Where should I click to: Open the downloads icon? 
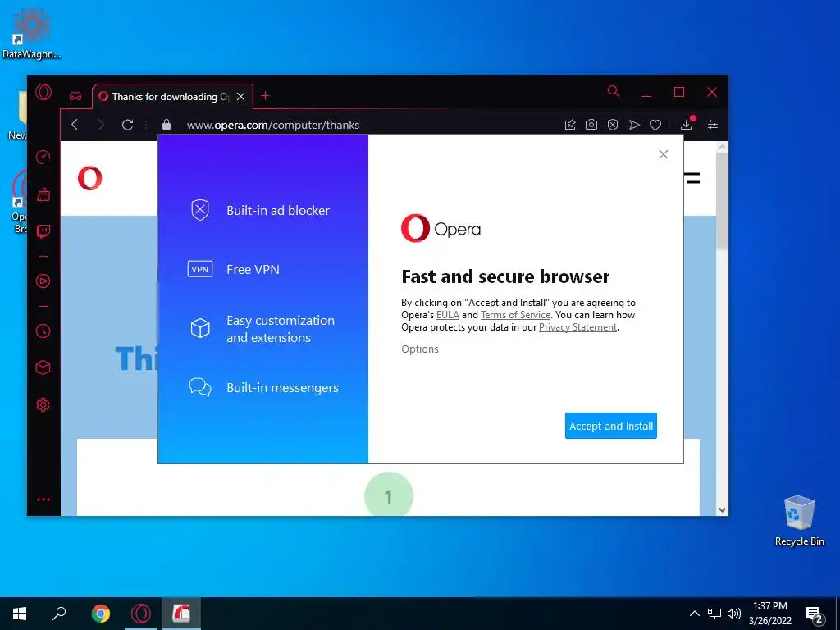click(x=687, y=125)
